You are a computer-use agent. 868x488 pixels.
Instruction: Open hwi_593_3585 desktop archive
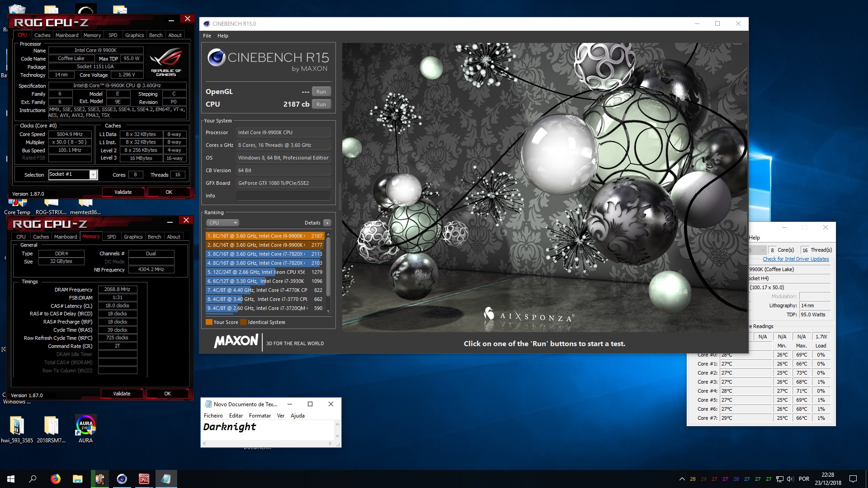coord(17,429)
